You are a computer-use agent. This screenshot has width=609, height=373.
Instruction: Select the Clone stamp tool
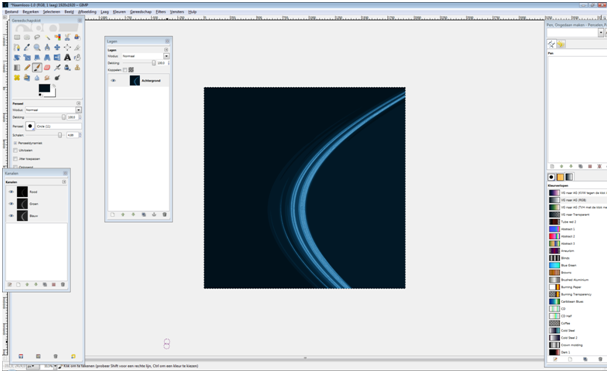pos(77,68)
